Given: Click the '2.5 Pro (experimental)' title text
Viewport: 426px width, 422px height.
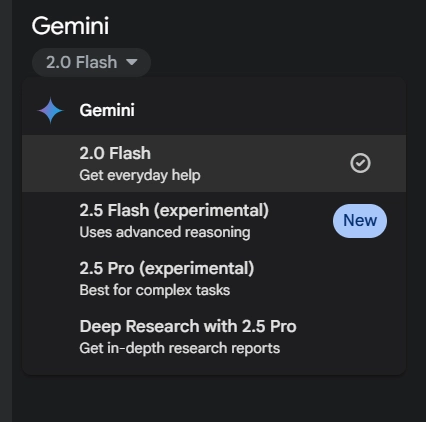Looking at the screenshot, I should point(167,268).
